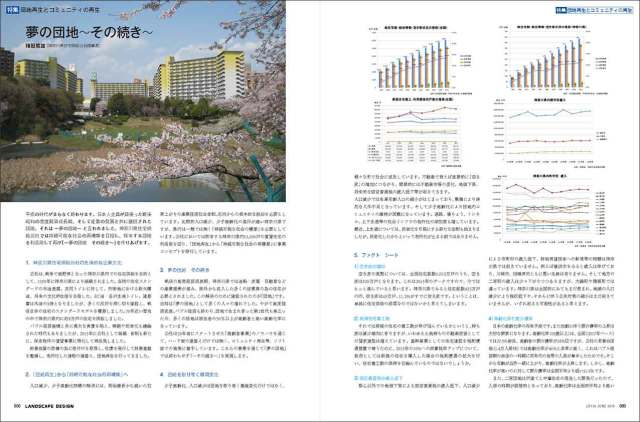
Task: Open the three-line chart in the middle right
Action: [552, 133]
